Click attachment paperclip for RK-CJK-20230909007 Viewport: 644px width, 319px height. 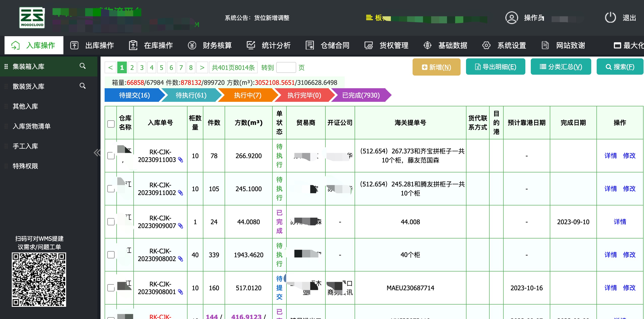[x=180, y=226]
